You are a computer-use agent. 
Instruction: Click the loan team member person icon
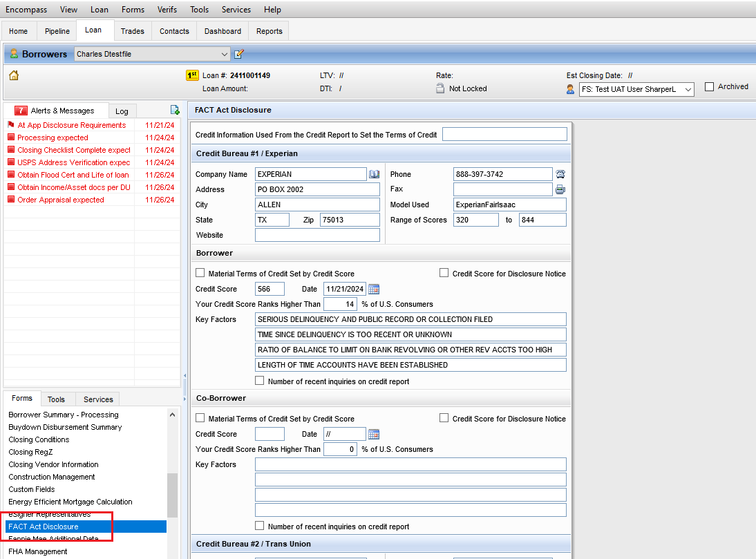tap(570, 89)
